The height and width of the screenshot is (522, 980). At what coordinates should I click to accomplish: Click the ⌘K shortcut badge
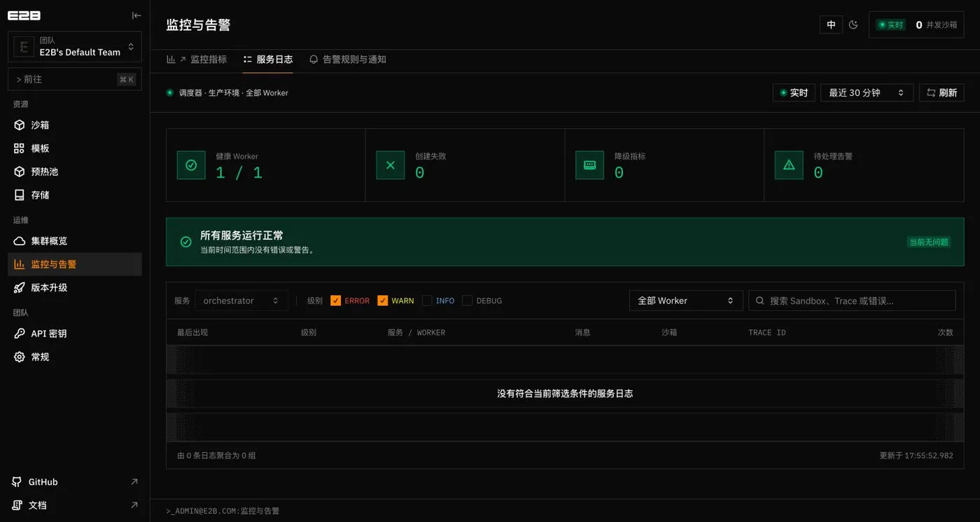coord(127,80)
